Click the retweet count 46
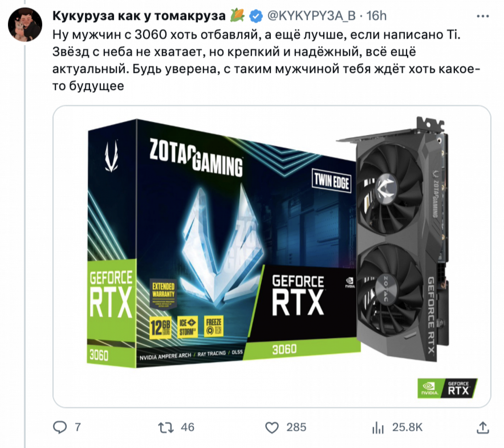The height and width of the screenshot is (448, 504). pos(187,427)
